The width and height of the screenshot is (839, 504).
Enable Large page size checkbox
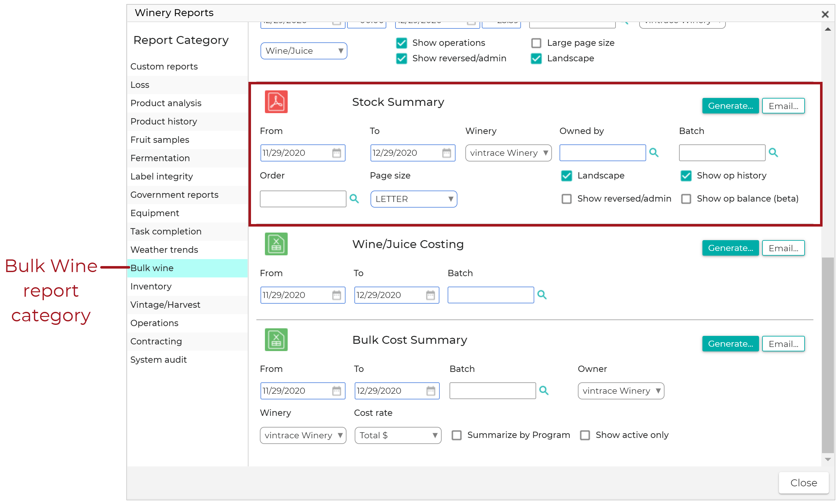coord(536,43)
